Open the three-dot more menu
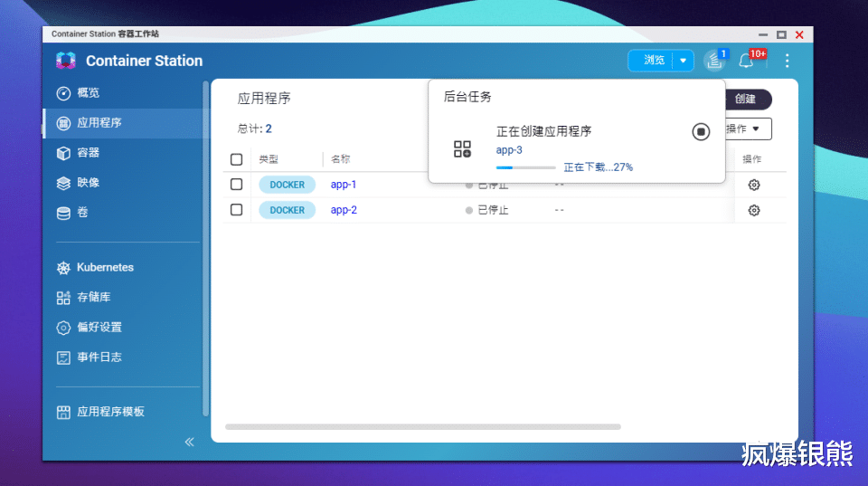The width and height of the screenshot is (868, 486). pyautogui.click(x=787, y=61)
